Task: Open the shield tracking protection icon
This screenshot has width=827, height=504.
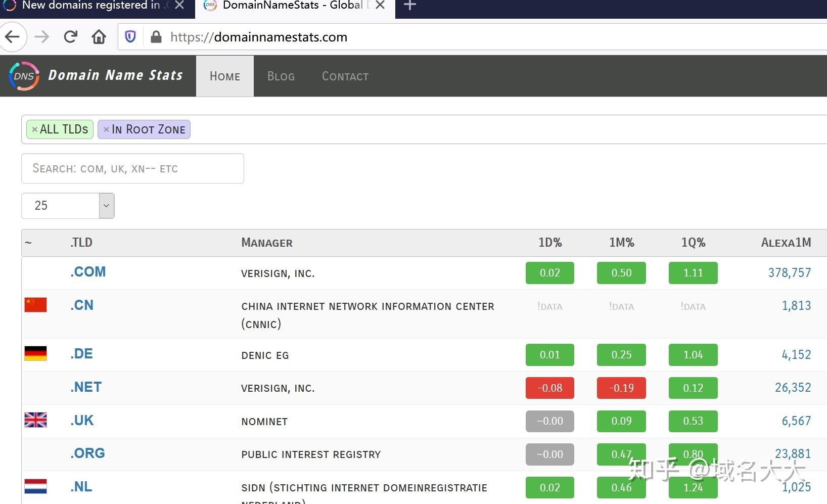Action: pyautogui.click(x=130, y=37)
